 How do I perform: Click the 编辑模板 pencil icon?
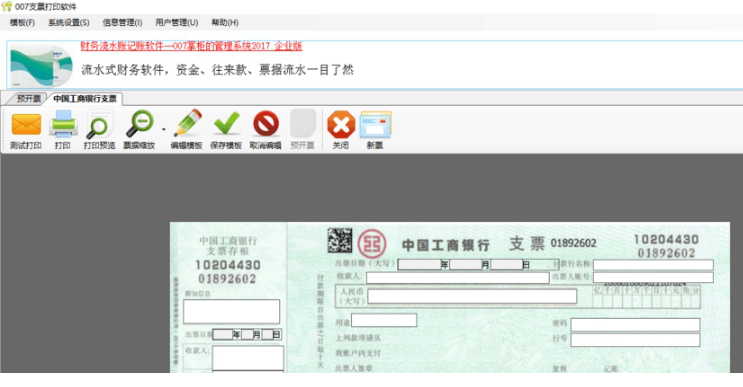point(187,124)
